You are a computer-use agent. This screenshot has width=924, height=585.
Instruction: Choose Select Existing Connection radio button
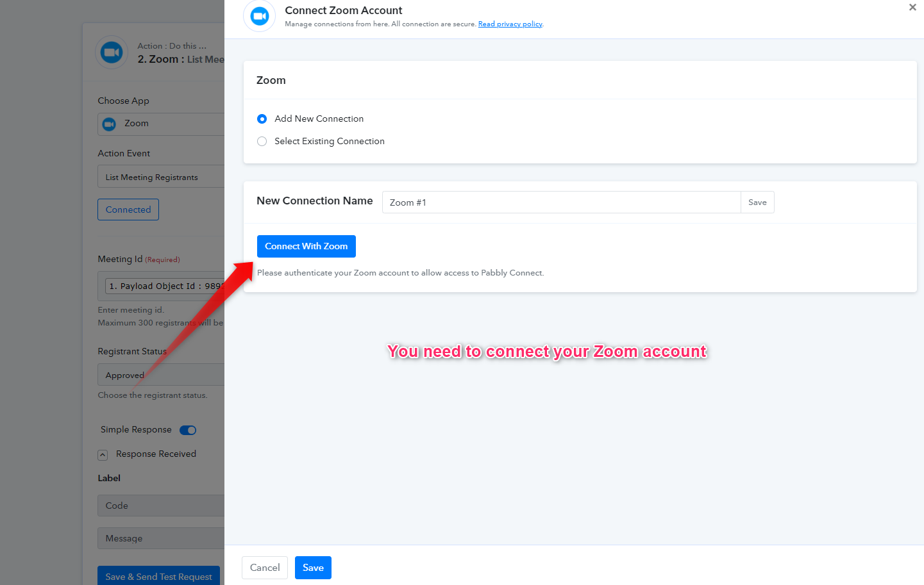click(x=262, y=142)
